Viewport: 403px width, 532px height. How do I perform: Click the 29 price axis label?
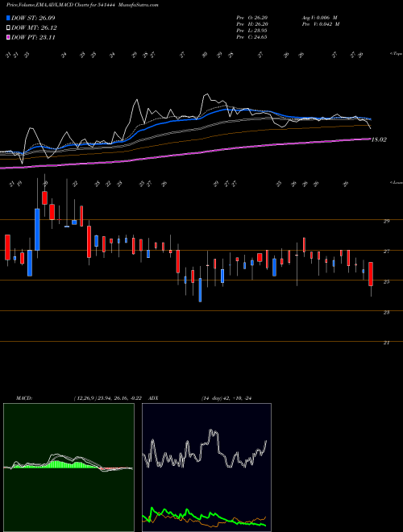[386, 221]
